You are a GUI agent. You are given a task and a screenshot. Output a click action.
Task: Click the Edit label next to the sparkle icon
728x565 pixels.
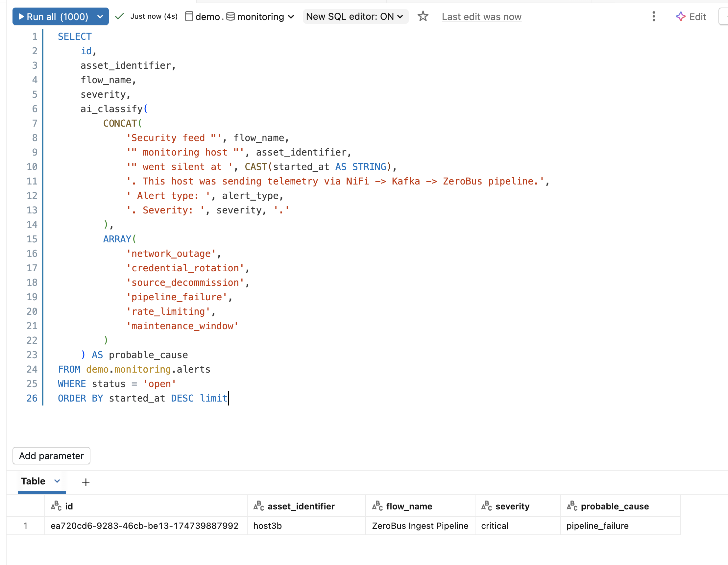698,17
